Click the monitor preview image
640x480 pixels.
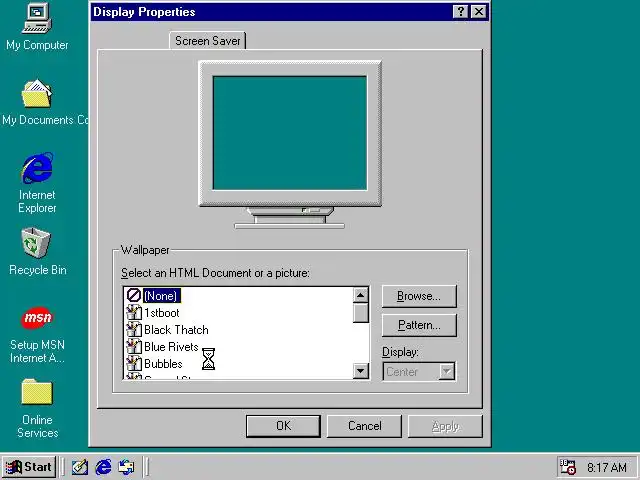point(290,144)
